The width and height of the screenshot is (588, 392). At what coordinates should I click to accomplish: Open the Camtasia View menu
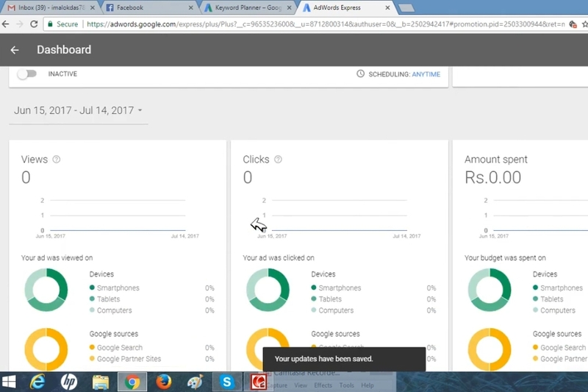(301, 385)
